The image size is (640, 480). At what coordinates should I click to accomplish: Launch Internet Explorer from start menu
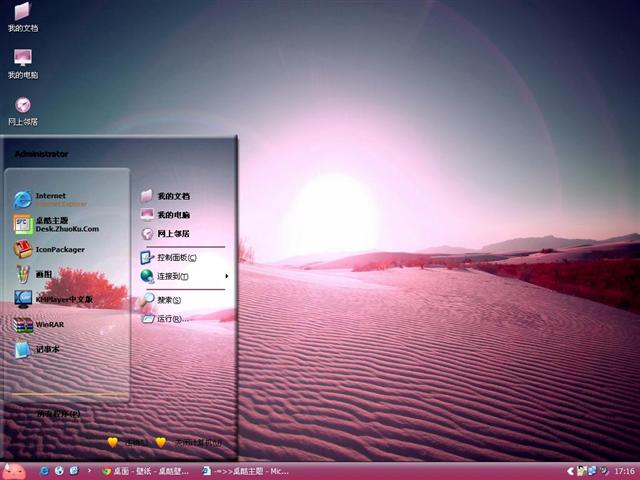(x=51, y=200)
